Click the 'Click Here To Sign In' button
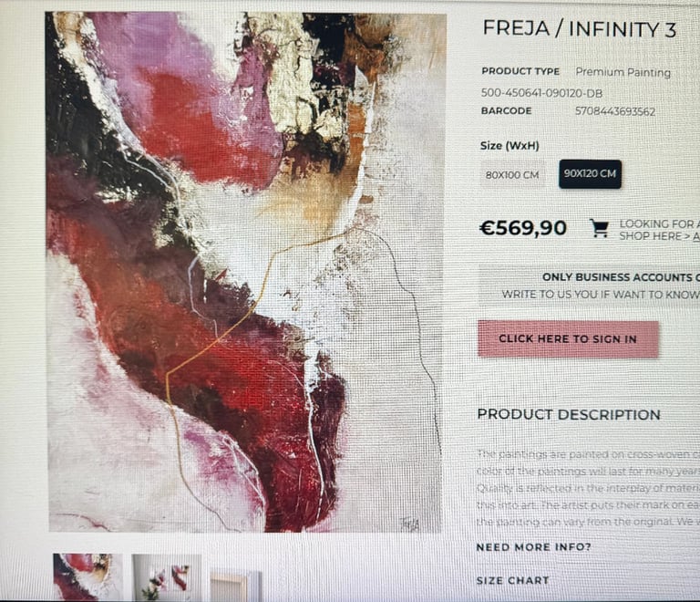 [568, 339]
